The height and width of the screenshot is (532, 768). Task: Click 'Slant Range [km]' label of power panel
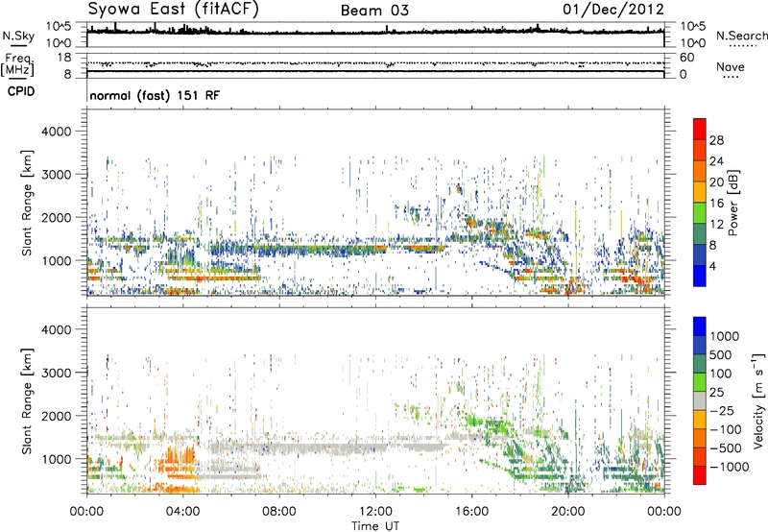click(x=27, y=203)
